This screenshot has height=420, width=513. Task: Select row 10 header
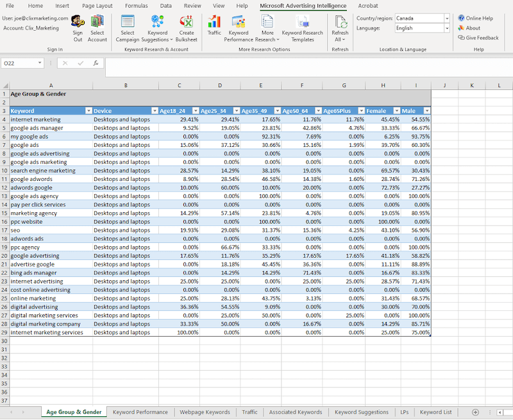(4, 171)
